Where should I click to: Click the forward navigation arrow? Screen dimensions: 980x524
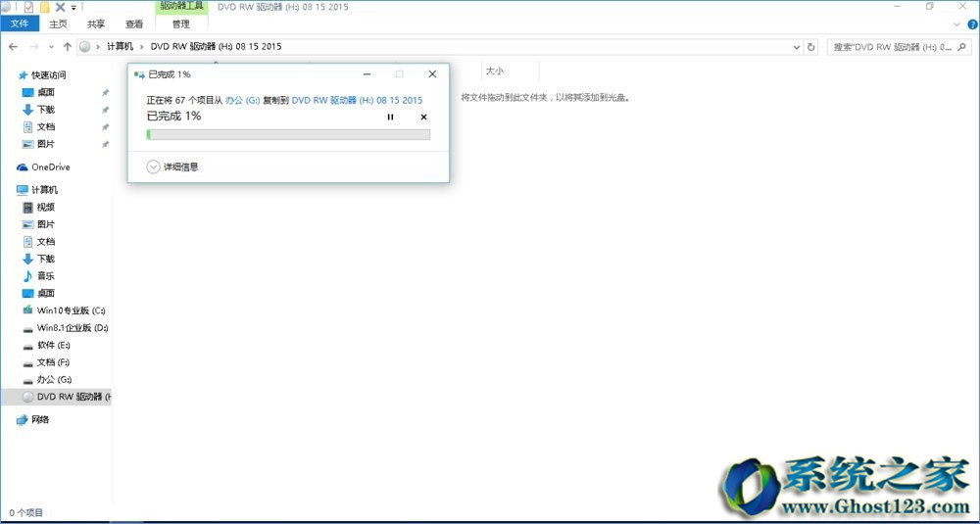[33, 47]
